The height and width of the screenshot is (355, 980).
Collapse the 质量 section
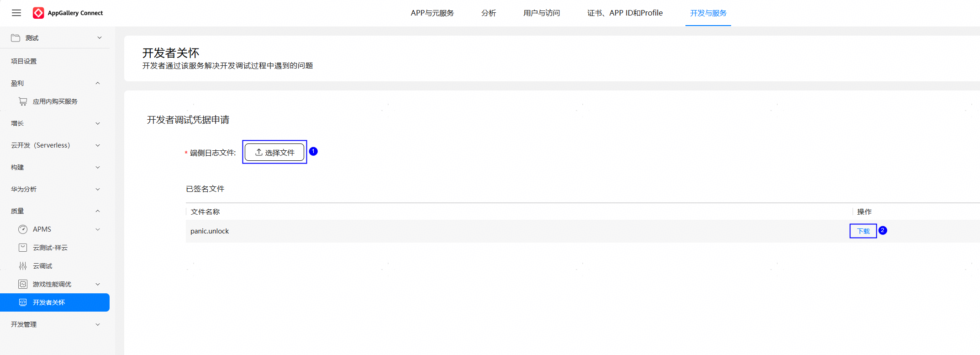point(98,211)
